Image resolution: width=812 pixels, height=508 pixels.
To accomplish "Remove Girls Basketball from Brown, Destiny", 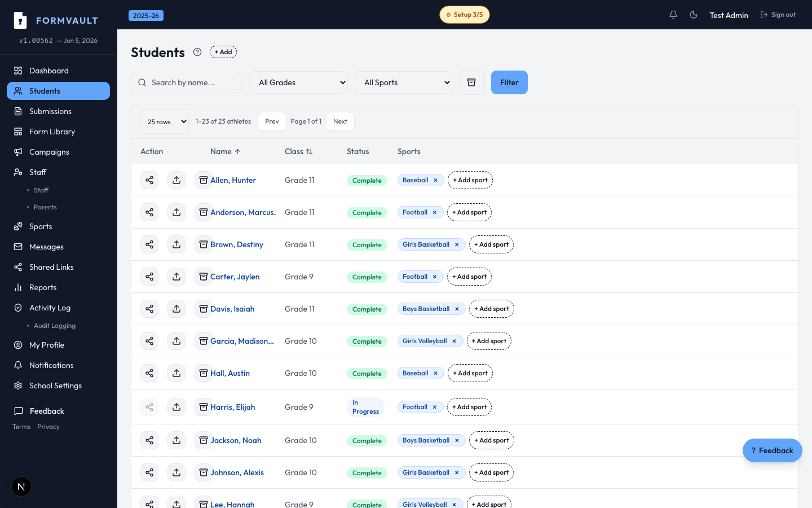I will click(457, 244).
